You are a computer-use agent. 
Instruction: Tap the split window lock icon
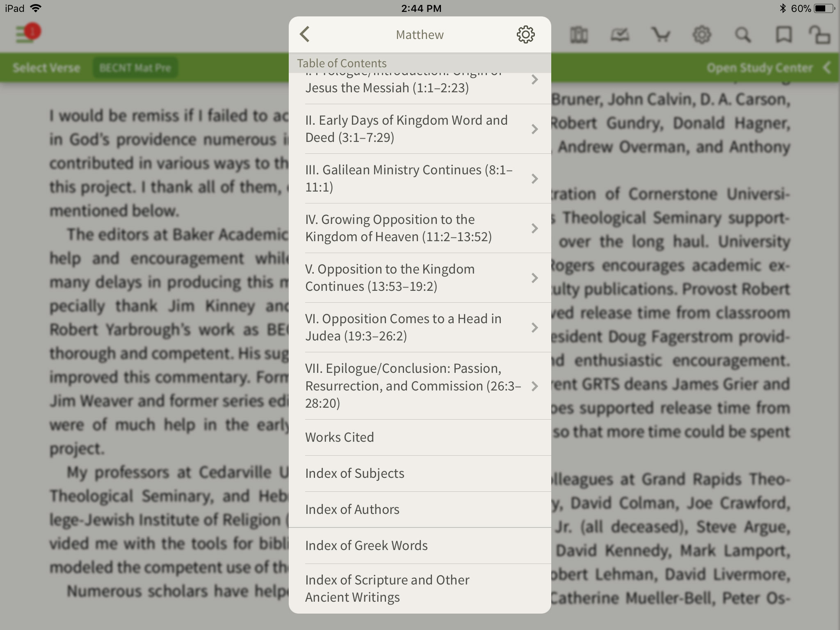(x=819, y=35)
